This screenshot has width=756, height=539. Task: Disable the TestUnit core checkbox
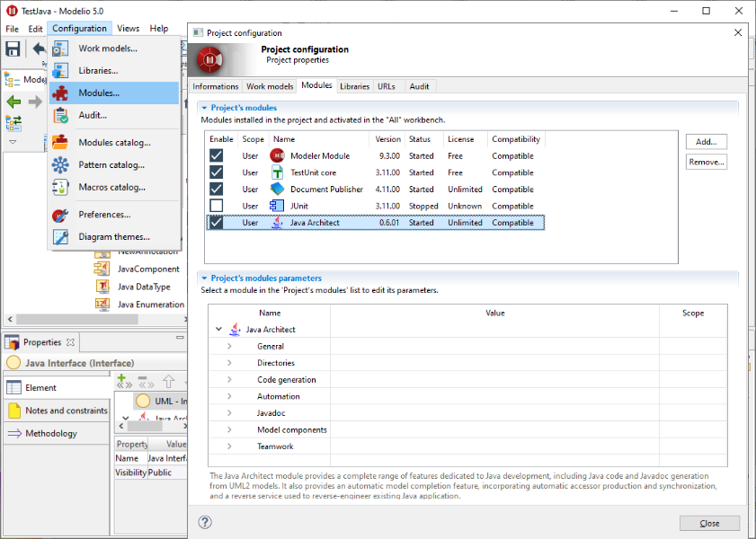216,172
